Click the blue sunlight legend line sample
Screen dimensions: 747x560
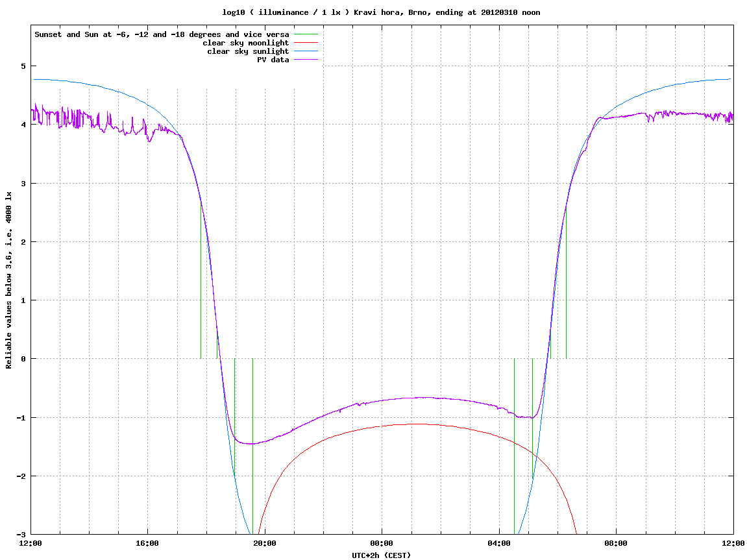(x=306, y=51)
